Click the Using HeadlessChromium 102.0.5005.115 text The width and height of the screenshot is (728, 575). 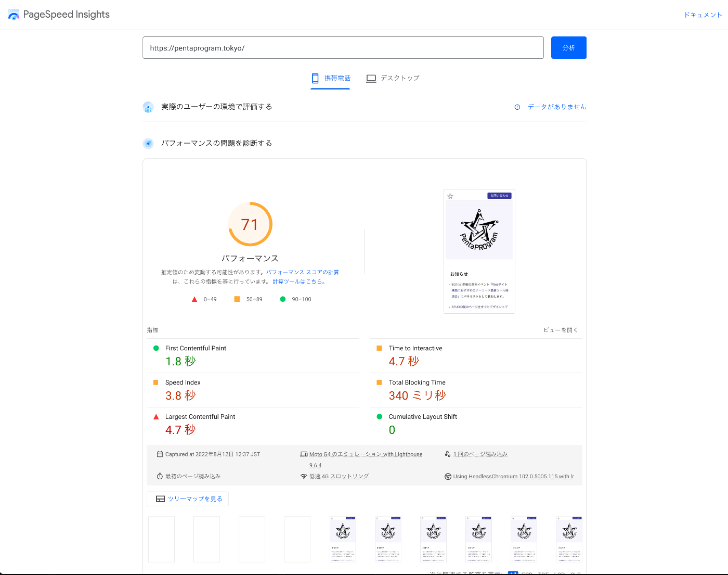point(513,477)
